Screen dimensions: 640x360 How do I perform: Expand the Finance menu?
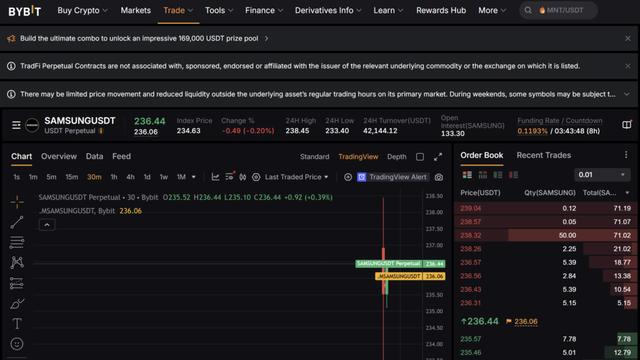pyautogui.click(x=264, y=11)
